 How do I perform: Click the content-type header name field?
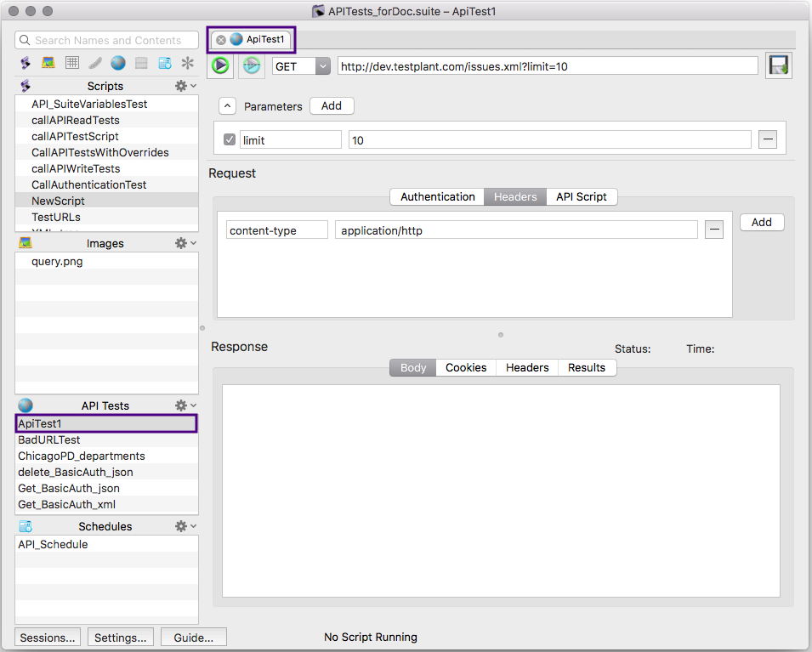[277, 230]
